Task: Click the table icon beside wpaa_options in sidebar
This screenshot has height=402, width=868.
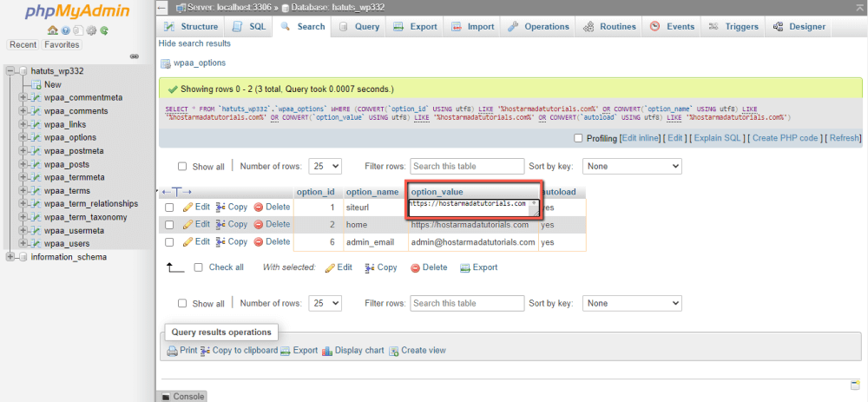Action: [36, 138]
